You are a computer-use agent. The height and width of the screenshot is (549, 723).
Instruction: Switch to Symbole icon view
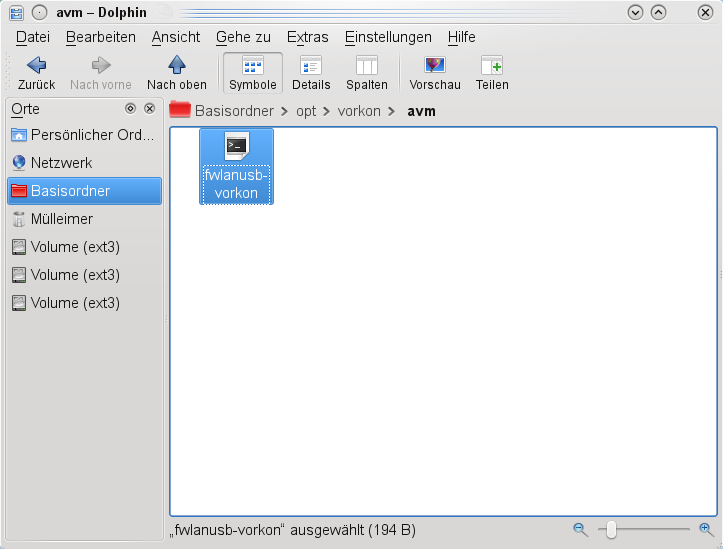pyautogui.click(x=253, y=73)
